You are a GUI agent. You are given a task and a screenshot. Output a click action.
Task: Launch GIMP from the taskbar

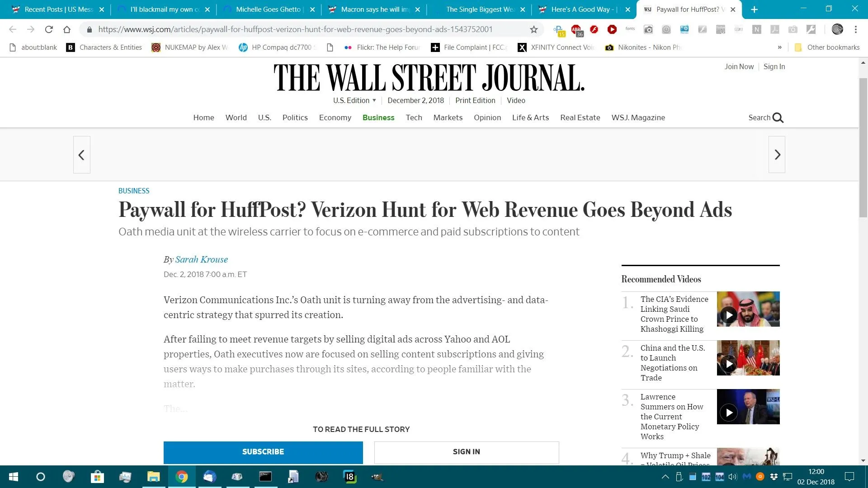pyautogui.click(x=377, y=477)
